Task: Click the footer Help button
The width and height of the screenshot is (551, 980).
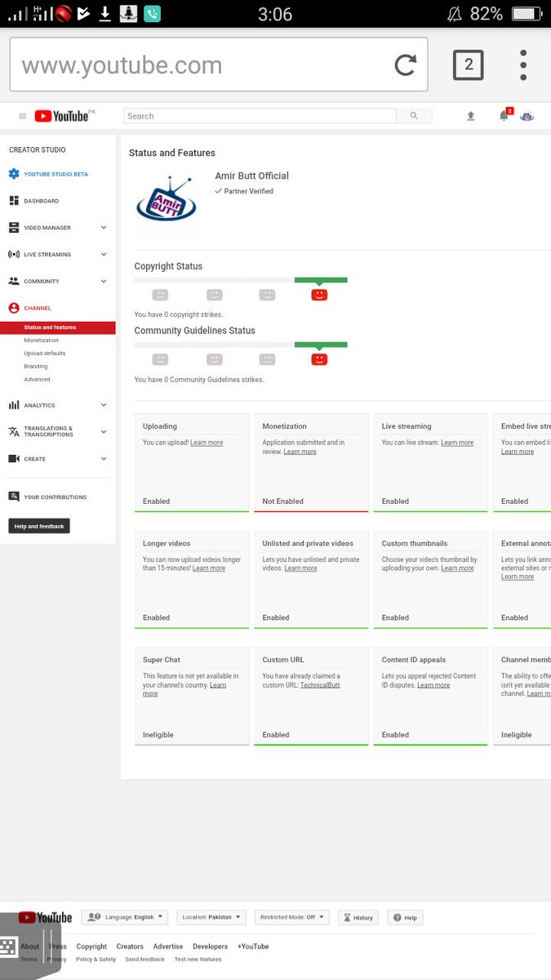Action: pos(405,917)
